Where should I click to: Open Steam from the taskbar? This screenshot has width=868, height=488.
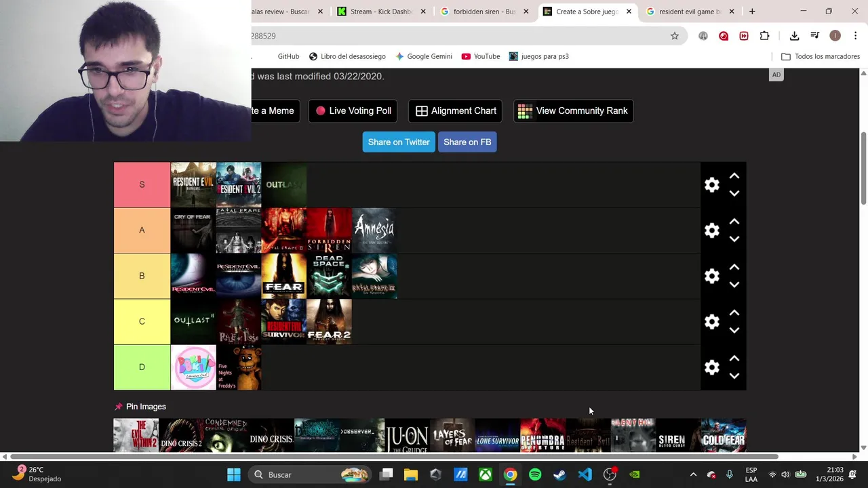559,474
